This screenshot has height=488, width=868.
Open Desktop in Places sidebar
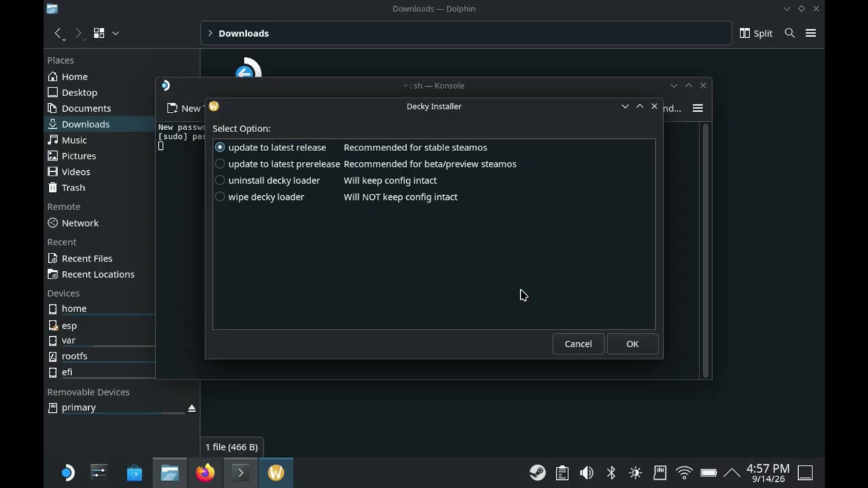72,92
